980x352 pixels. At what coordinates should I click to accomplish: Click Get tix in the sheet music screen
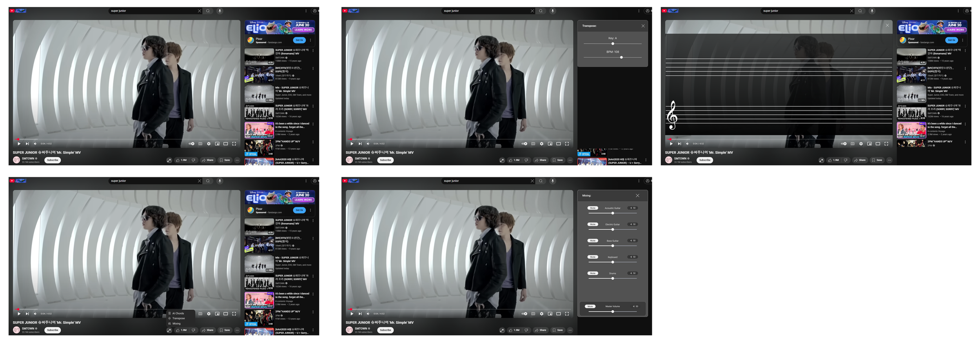[951, 40]
